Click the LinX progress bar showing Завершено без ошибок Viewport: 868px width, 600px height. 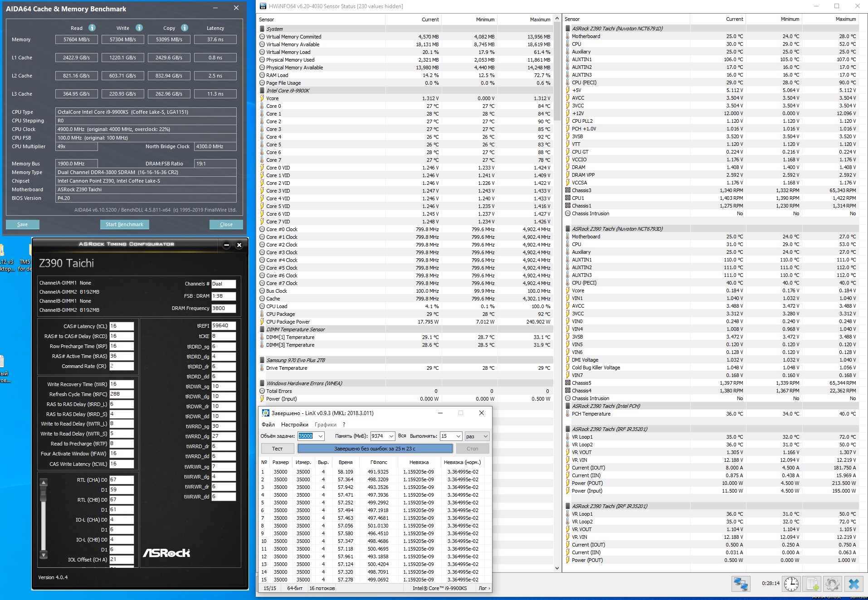click(375, 449)
